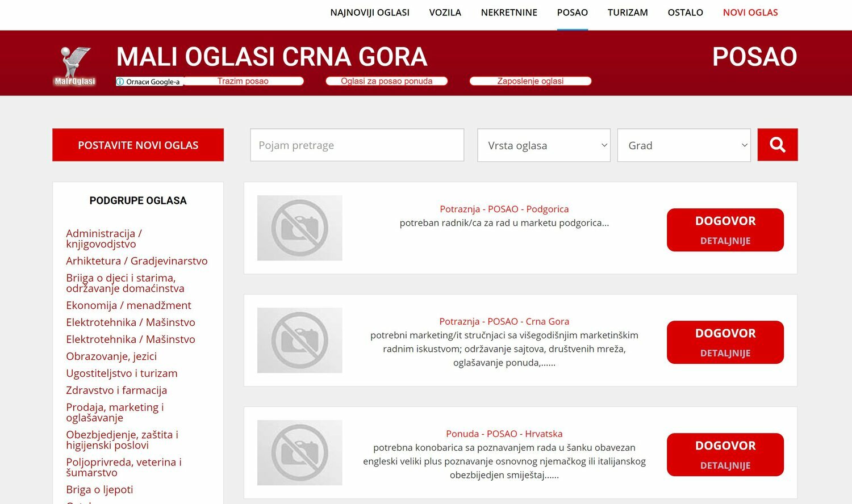The width and height of the screenshot is (852, 504).
Task: Open the placeholder photo of Podgorica ad
Action: tap(300, 228)
